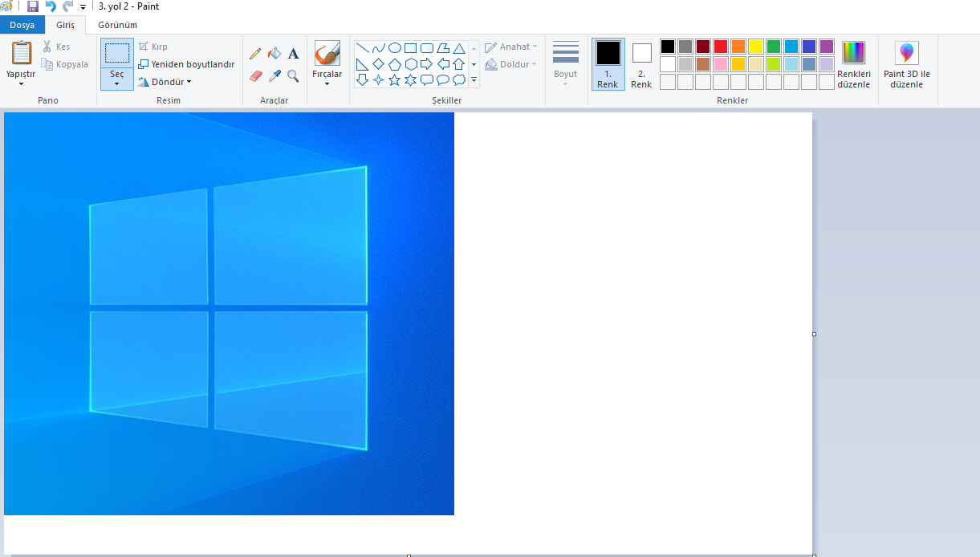
Task: Select the Fill with color bucket tool
Action: pos(274,54)
